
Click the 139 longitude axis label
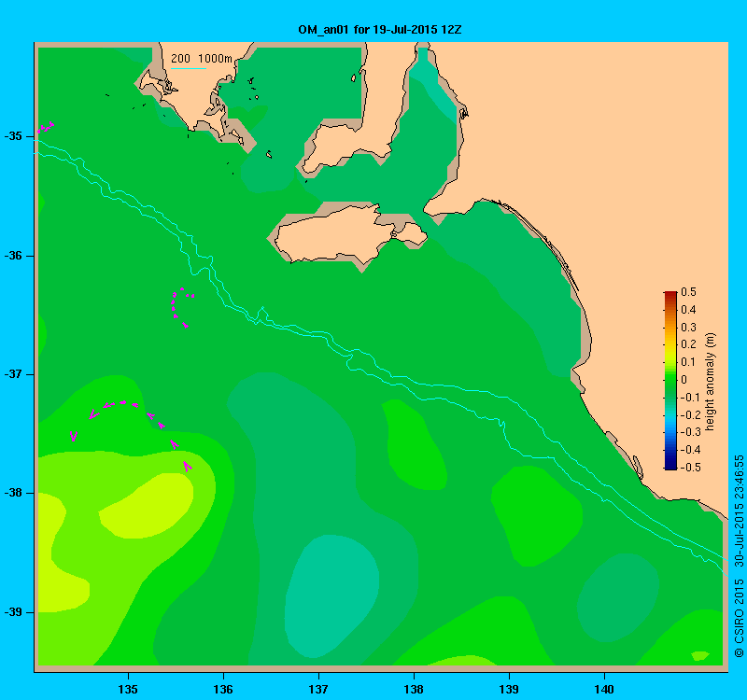(x=509, y=689)
